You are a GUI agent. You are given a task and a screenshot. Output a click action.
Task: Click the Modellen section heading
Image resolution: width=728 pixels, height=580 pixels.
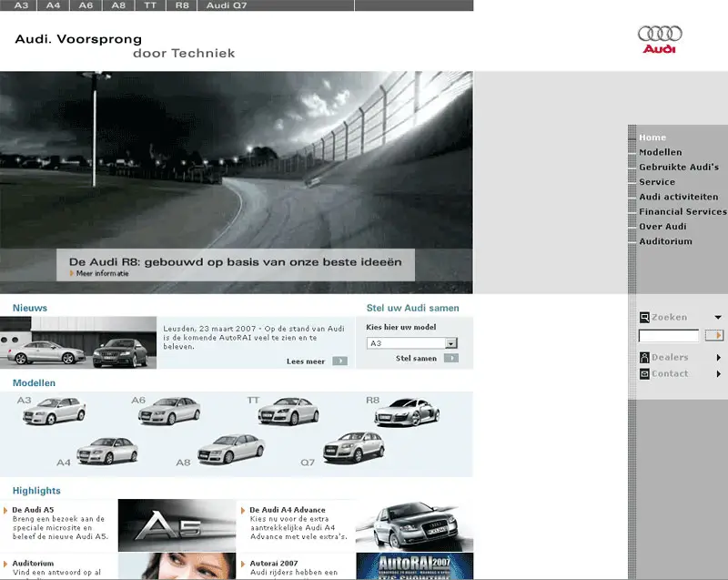34,383
